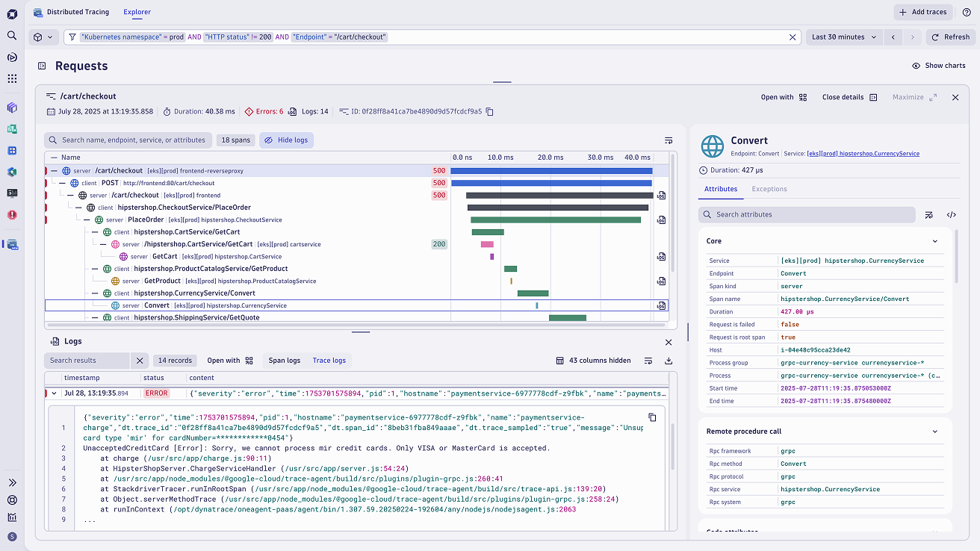Toggle the Hide logs button
This screenshot has width=980, height=551.
tap(286, 140)
